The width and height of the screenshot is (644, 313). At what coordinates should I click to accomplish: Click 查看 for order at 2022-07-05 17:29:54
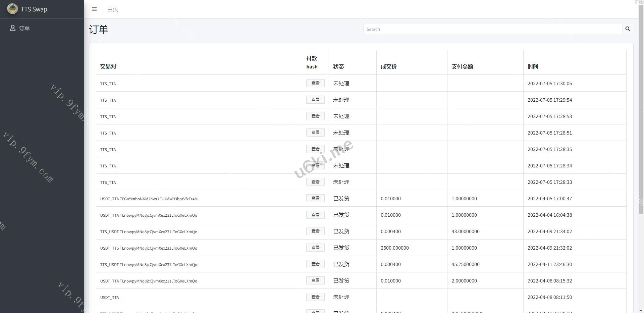315,100
